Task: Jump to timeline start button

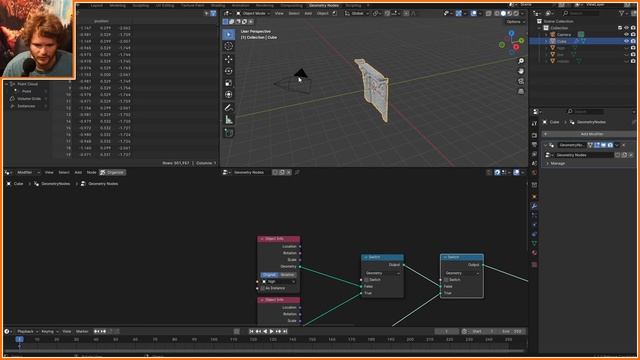Action: pos(251,331)
